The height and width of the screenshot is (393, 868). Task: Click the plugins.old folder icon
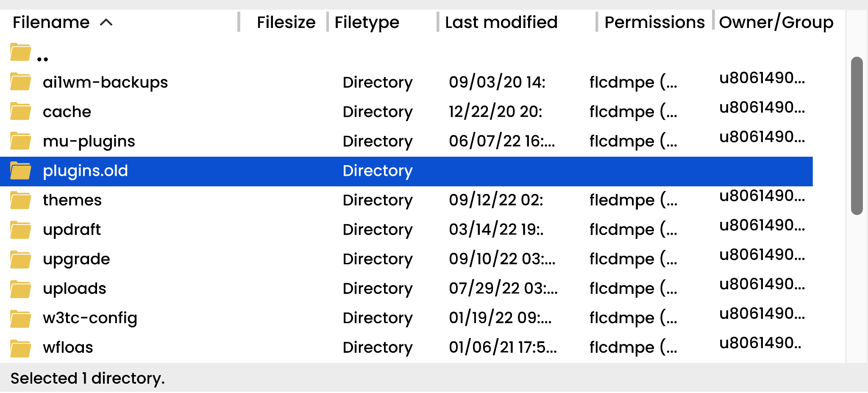coord(20,171)
